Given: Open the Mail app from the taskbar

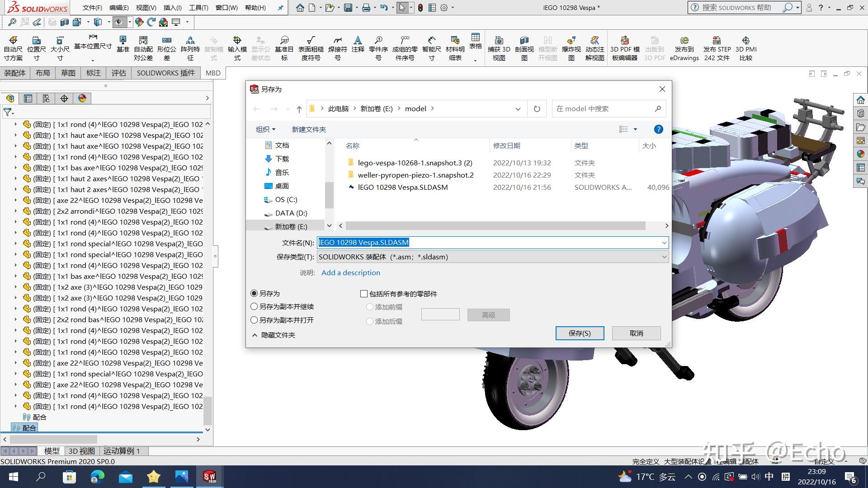Looking at the screenshot, I should pyautogui.click(x=126, y=477).
